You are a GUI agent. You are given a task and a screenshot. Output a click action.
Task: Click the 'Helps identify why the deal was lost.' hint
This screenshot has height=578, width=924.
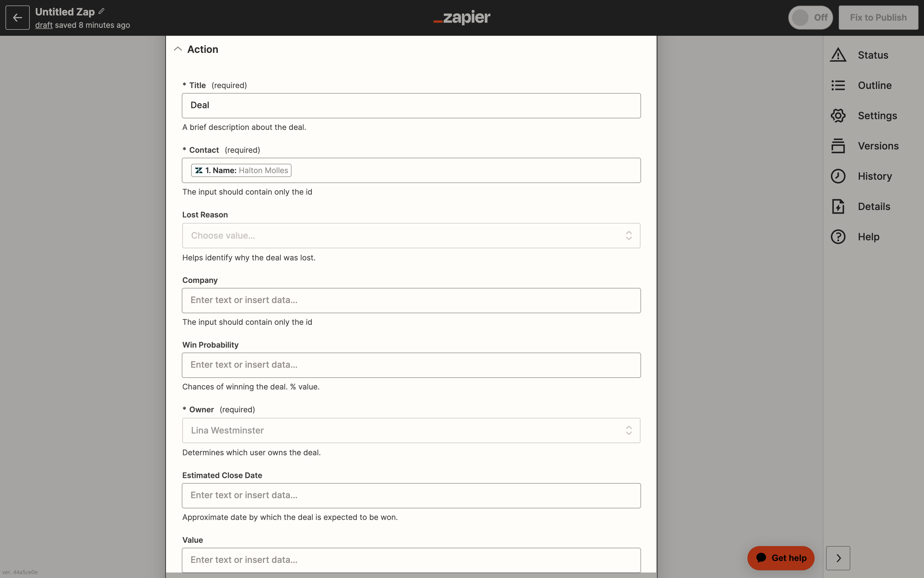[249, 258]
